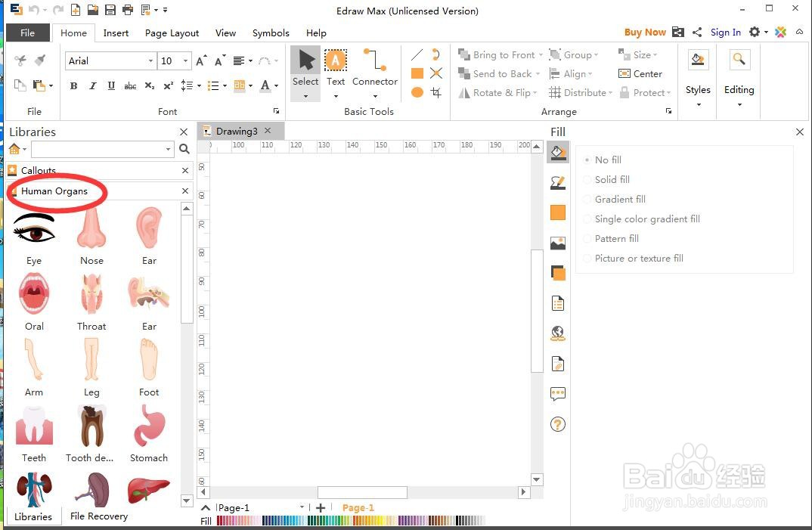Open the library search box dropdown
This screenshot has width=812, height=530.
(168, 149)
